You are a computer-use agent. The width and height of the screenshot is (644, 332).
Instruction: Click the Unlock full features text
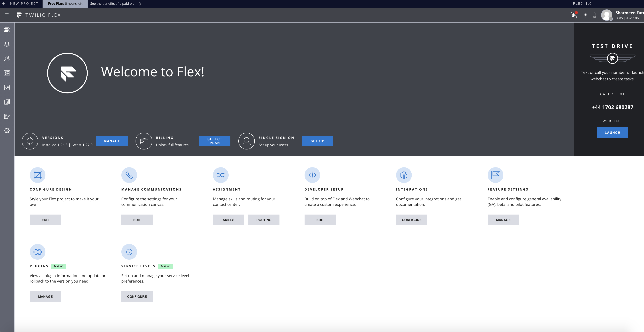click(172, 145)
